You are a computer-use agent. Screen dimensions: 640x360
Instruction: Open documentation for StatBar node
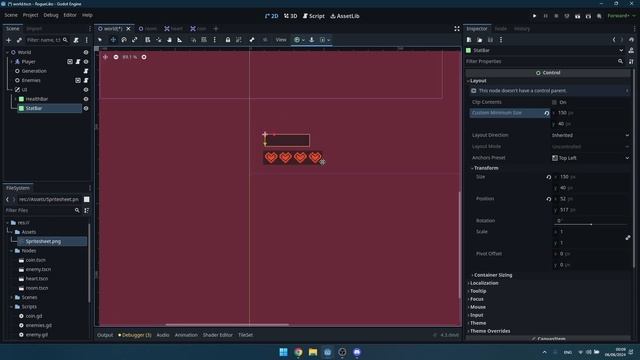(631, 50)
